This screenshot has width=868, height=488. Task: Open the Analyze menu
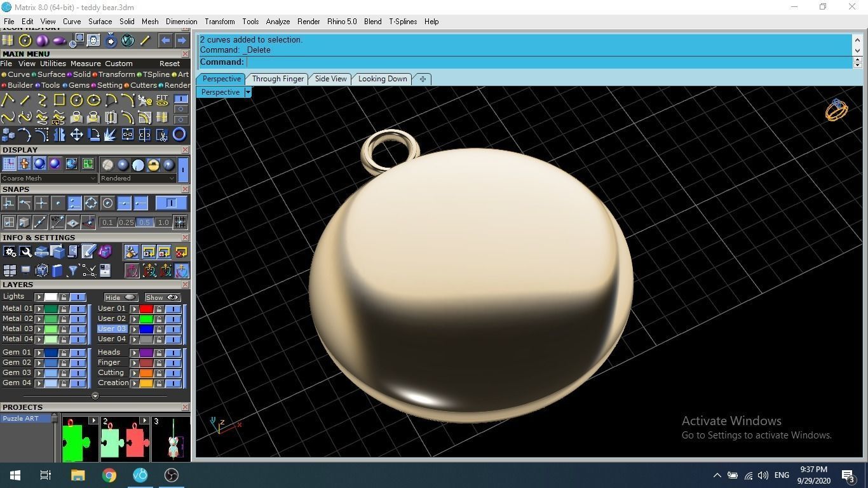tap(278, 22)
